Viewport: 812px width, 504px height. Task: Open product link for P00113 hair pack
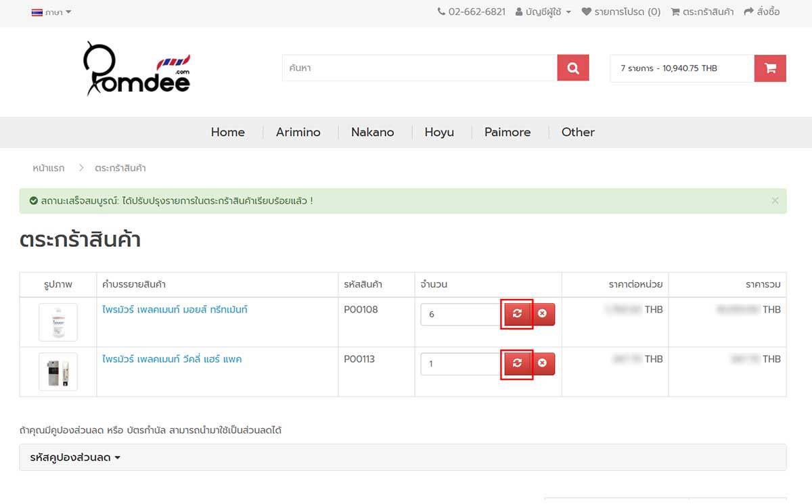click(x=172, y=359)
